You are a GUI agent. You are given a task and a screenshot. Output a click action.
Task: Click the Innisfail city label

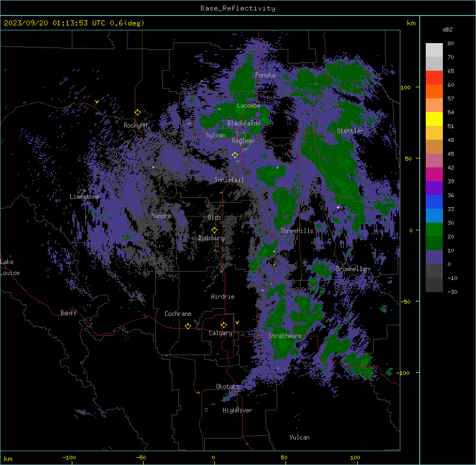click(229, 180)
